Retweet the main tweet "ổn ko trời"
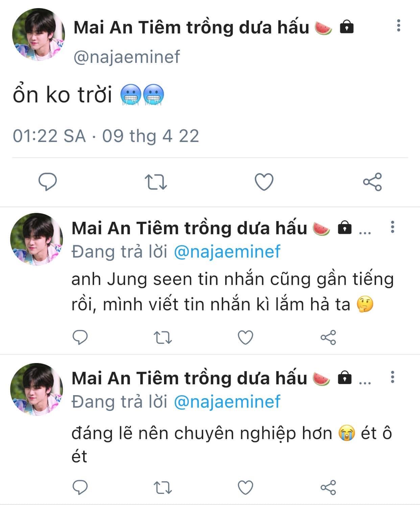Image resolution: width=420 pixels, height=505 pixels. click(x=156, y=182)
